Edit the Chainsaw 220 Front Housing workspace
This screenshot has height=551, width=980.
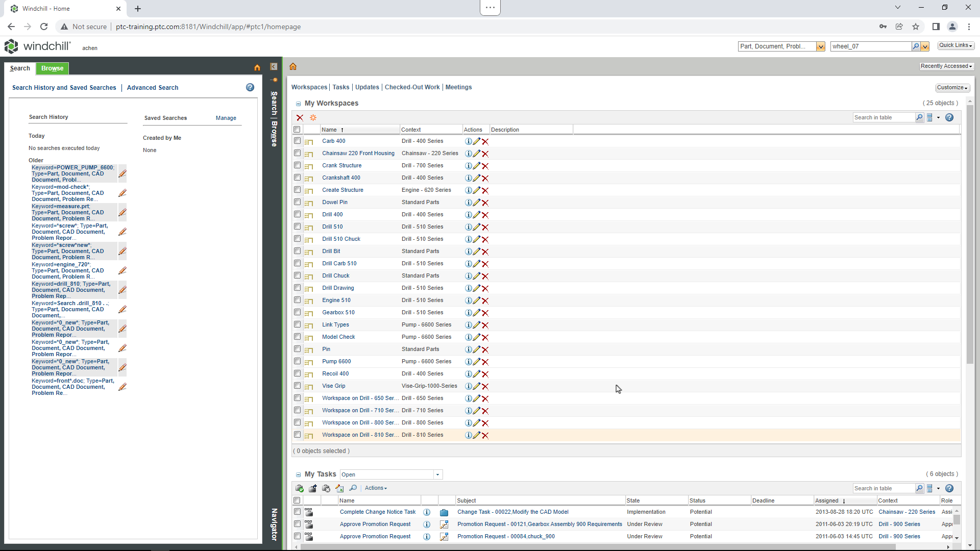pos(477,154)
